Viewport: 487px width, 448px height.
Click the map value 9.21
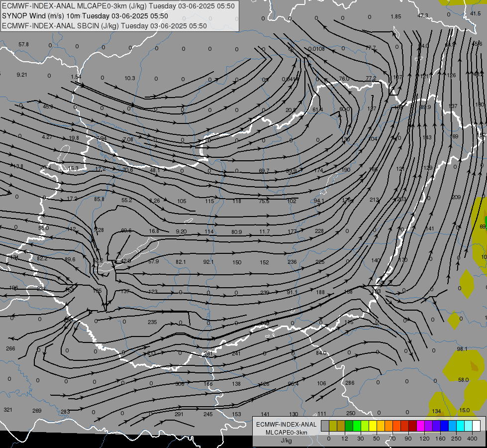pyautogui.click(x=22, y=75)
